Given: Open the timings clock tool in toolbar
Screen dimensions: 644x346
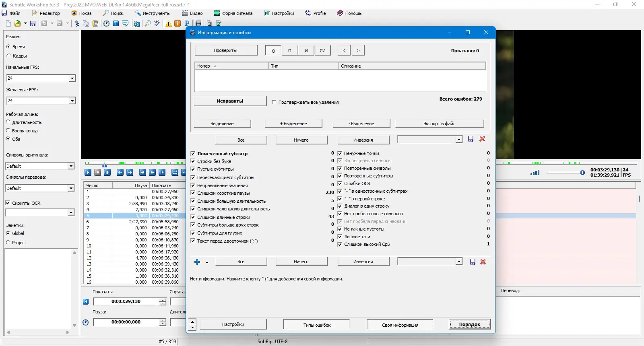Looking at the screenshot, I should [106, 23].
